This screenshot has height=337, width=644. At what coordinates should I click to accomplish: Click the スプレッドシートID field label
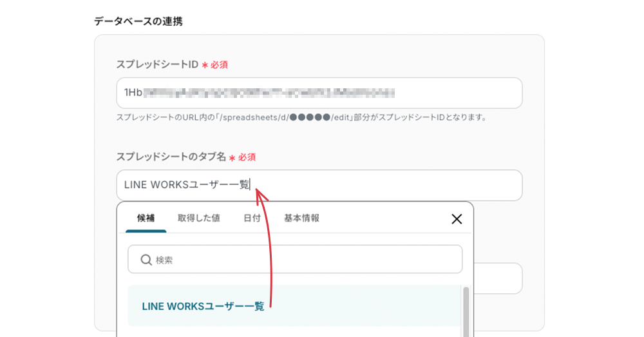(x=157, y=64)
